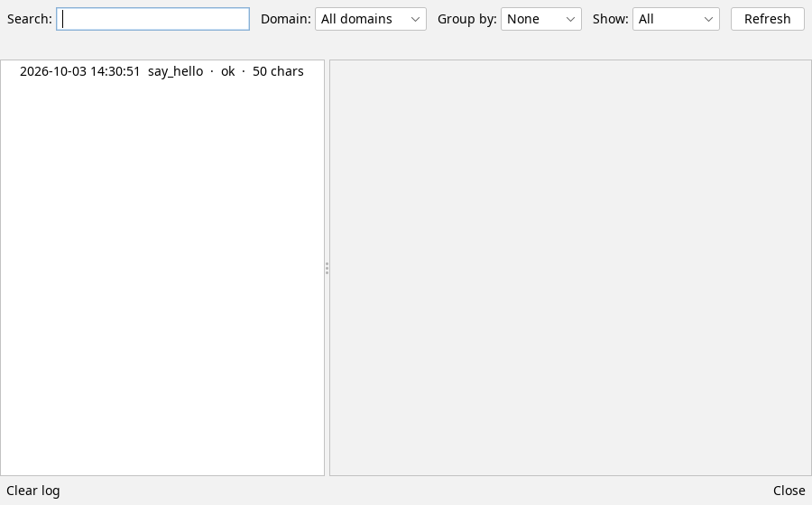Screen dimensions: 812x505
Task: Select the say_hello log entry
Action: click(x=162, y=71)
